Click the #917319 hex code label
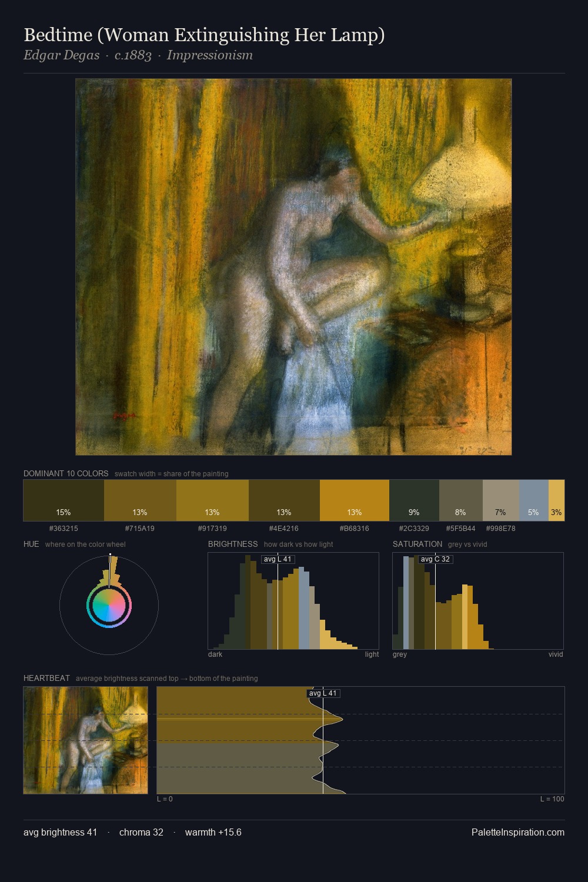 coord(212,529)
